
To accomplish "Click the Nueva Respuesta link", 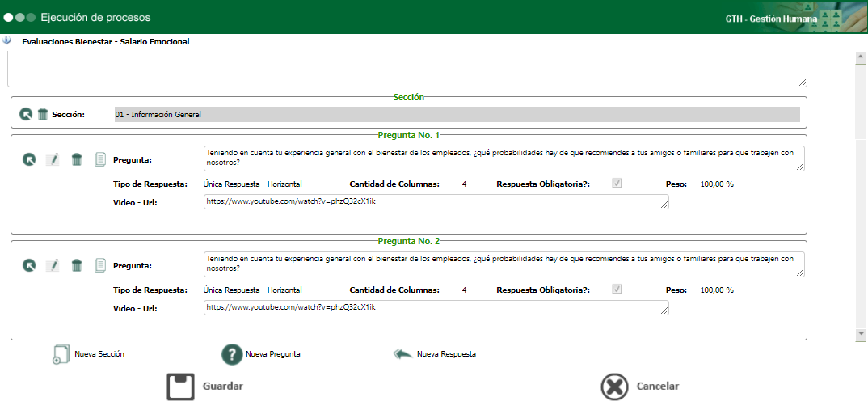I will point(446,354).
